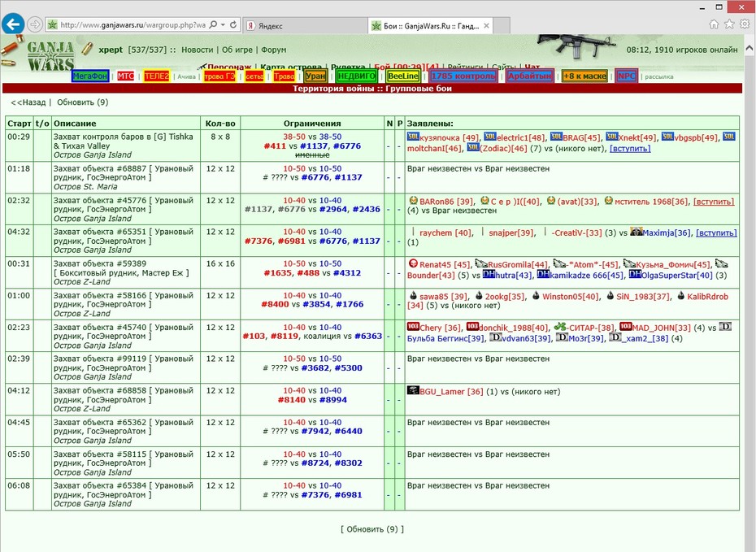Reload the page with the refresh icon
The image size is (756, 552).
click(233, 24)
